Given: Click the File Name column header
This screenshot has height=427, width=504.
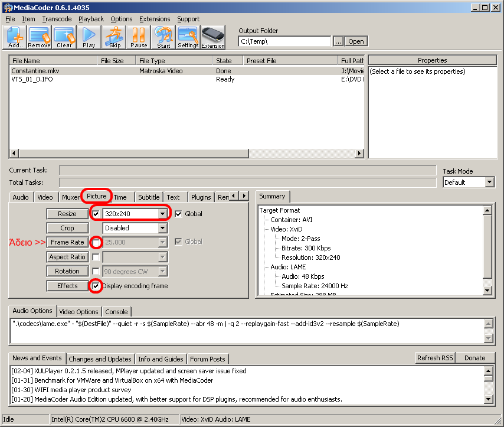Looking at the screenshot, I should point(53,60).
